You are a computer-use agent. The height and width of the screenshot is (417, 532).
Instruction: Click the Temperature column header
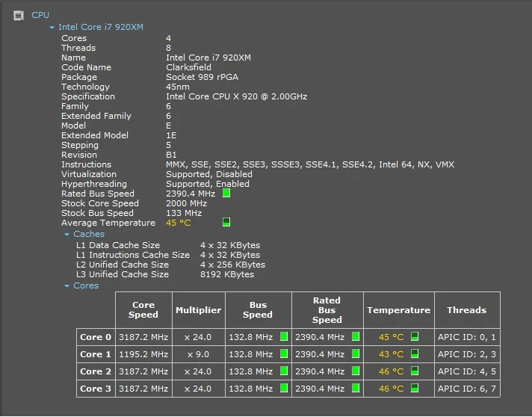399,310
